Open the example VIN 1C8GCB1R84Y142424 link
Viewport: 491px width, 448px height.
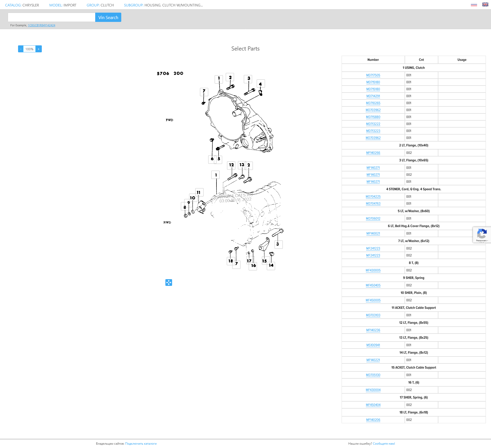[x=42, y=25]
